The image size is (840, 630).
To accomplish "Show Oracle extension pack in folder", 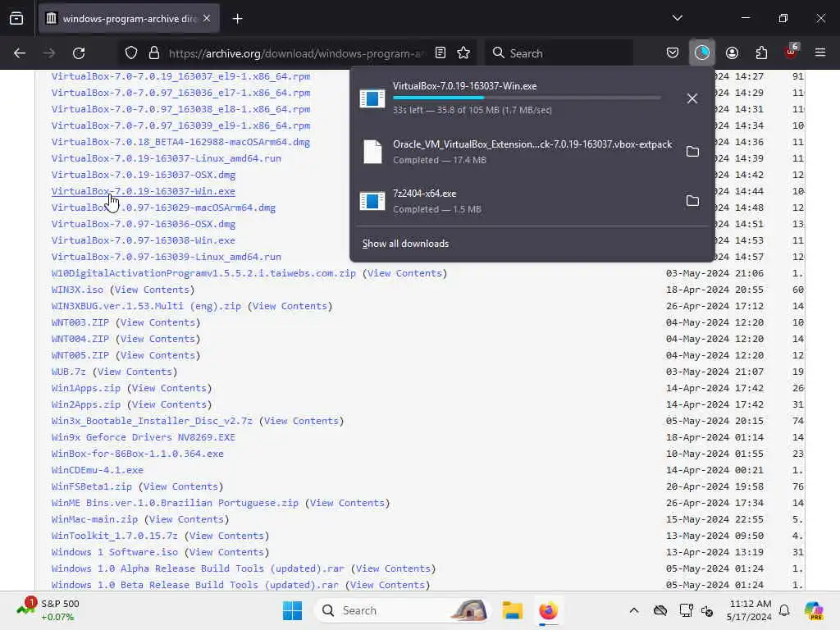I will [692, 152].
